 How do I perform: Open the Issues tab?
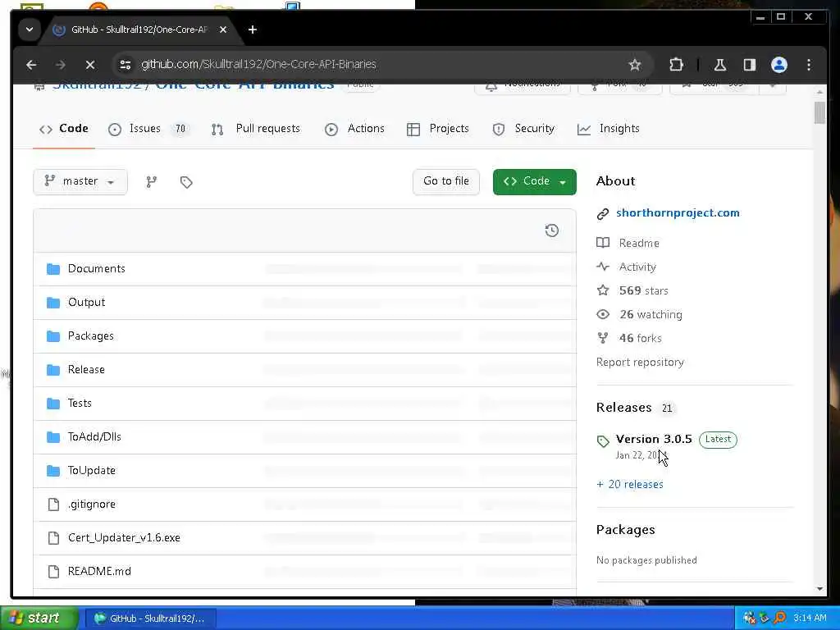click(x=149, y=129)
